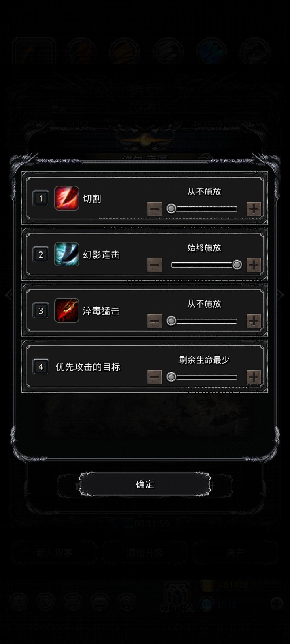Click the 幻影连击 skill icon
Image resolution: width=290 pixels, height=644 pixels.
click(x=67, y=254)
